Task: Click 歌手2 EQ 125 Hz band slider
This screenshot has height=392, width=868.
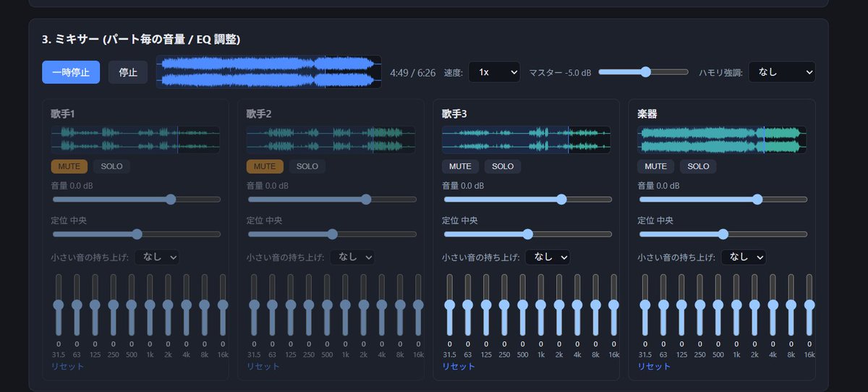Action: [x=291, y=305]
